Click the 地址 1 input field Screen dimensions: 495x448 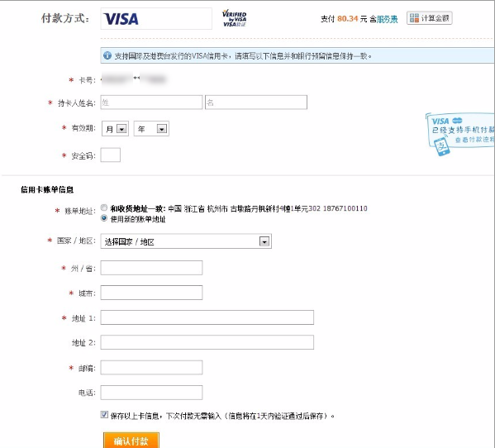[207, 317]
